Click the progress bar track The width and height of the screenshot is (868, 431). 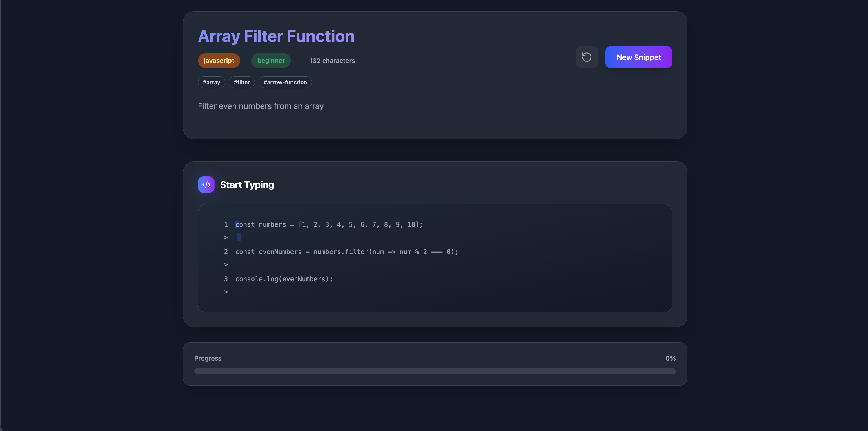(435, 371)
